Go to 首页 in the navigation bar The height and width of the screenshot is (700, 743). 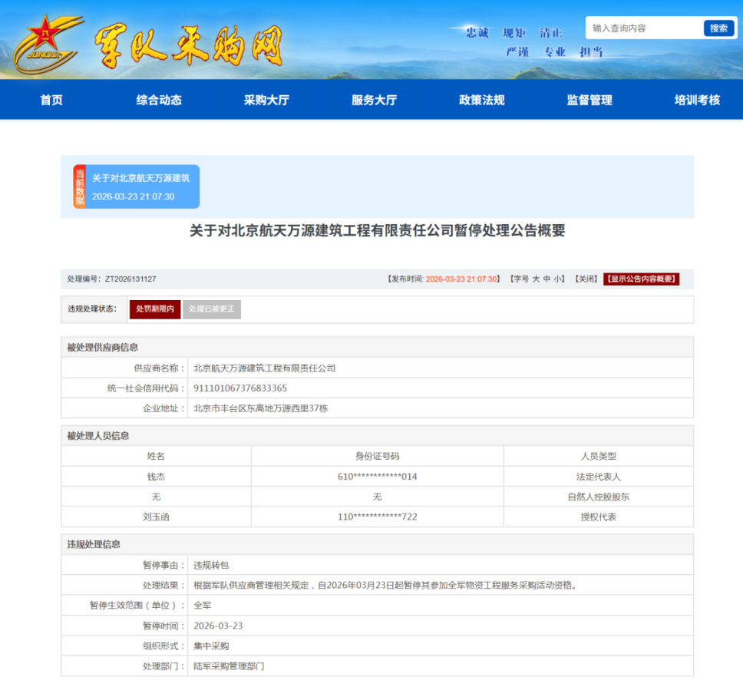[x=51, y=100]
